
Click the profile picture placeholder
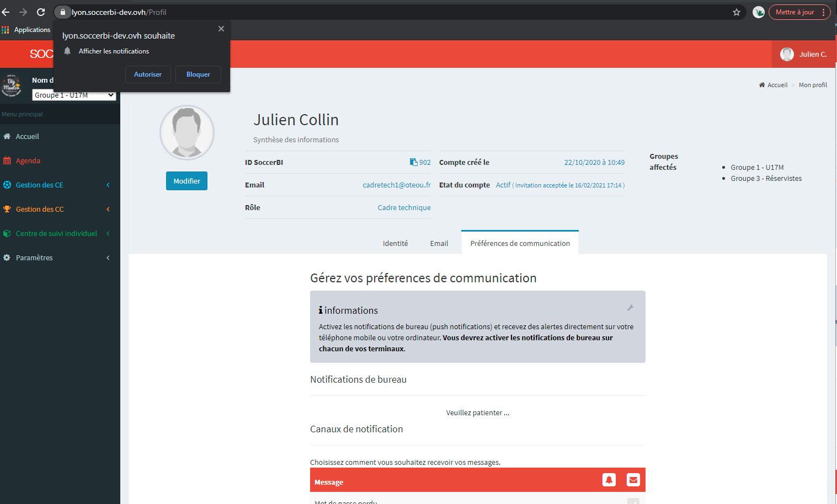tap(187, 132)
